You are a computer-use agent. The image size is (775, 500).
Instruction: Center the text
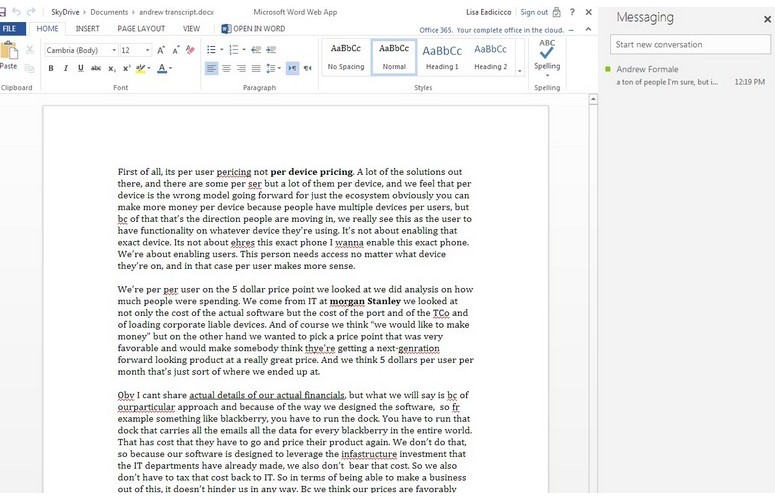click(x=226, y=68)
